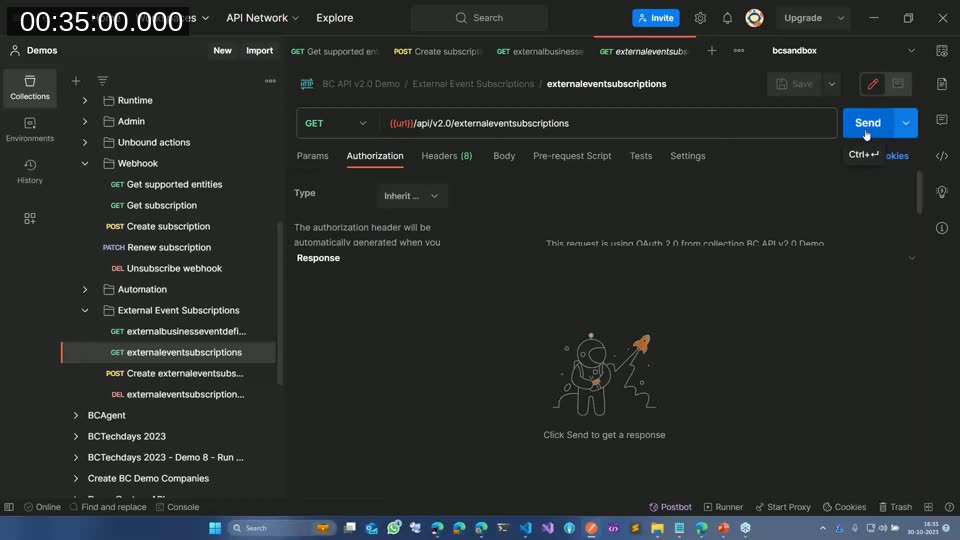
Task: Open the Environments sidebar panel
Action: (29, 130)
